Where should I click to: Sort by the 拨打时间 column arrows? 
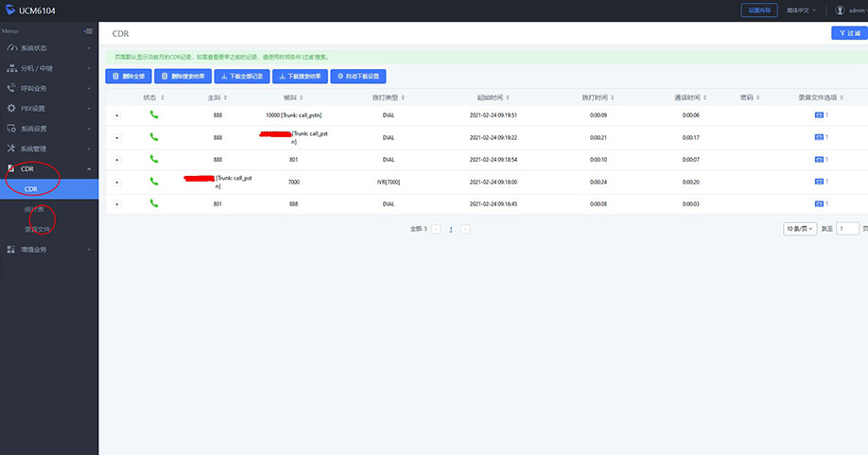coord(613,97)
